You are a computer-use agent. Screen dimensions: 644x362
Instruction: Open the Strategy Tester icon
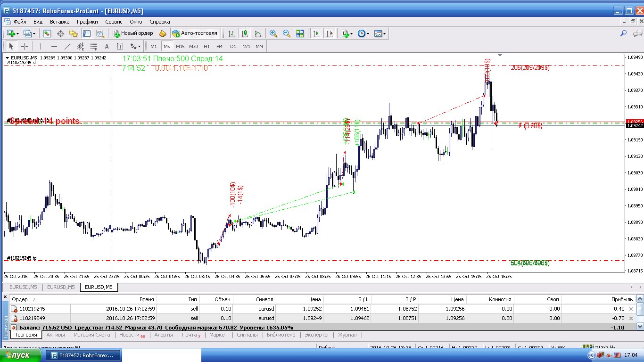point(100,33)
